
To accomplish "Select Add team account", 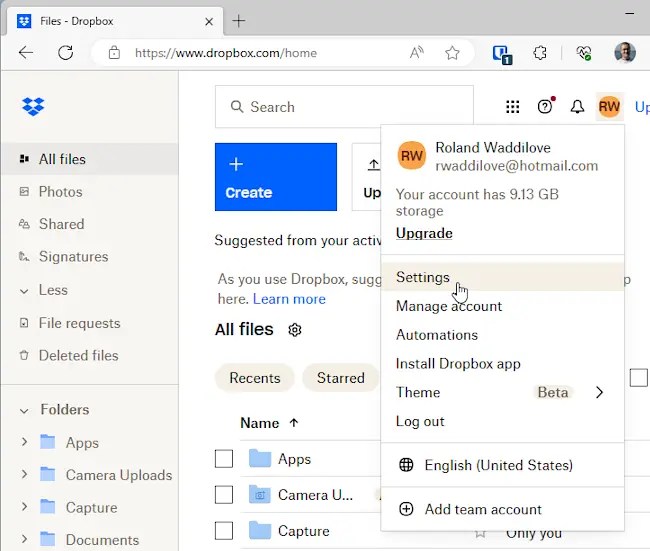I will [502, 509].
